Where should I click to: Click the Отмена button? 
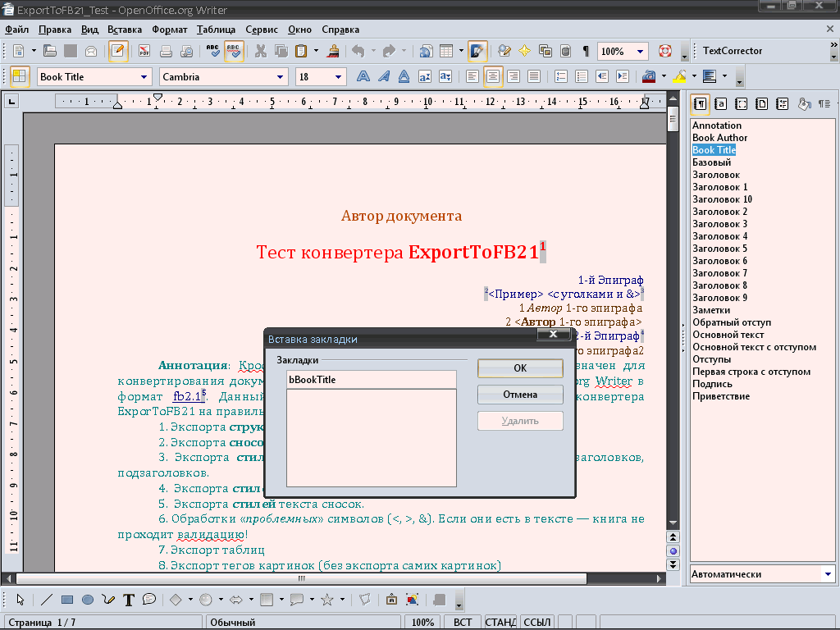click(x=520, y=395)
